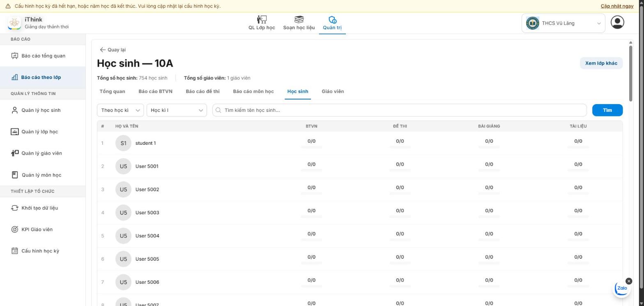644x306 pixels.
Task: Select the Học sinh tab
Action: [298, 91]
